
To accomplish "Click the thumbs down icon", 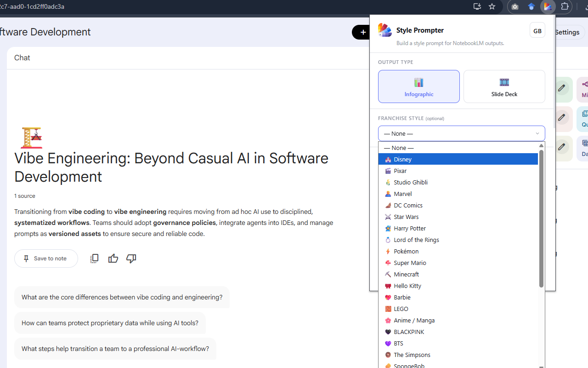I will click(131, 259).
